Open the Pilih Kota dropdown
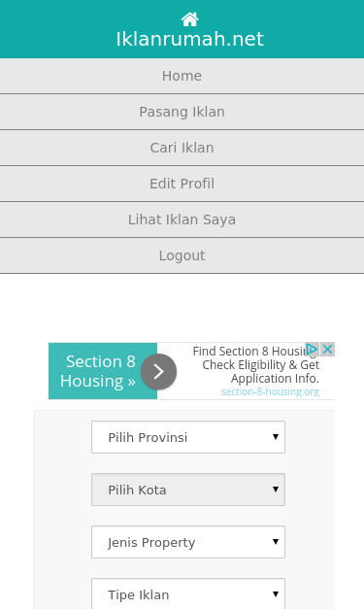The image size is (364, 609). pyautogui.click(x=188, y=490)
